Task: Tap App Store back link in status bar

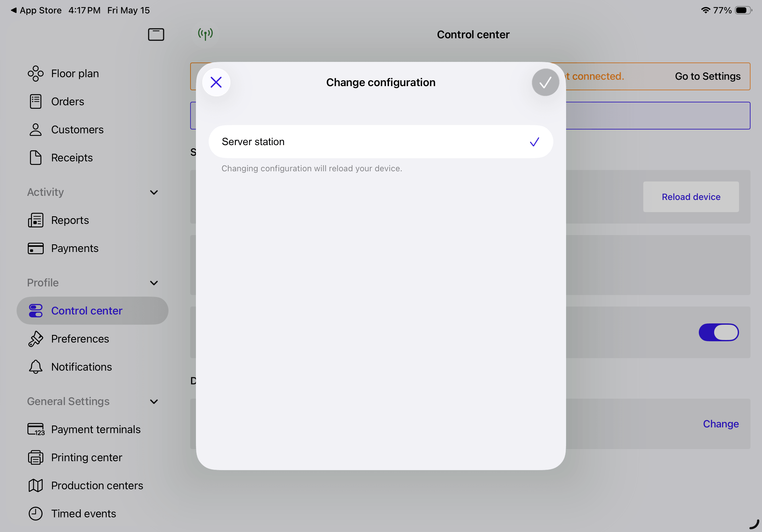Action: point(36,10)
